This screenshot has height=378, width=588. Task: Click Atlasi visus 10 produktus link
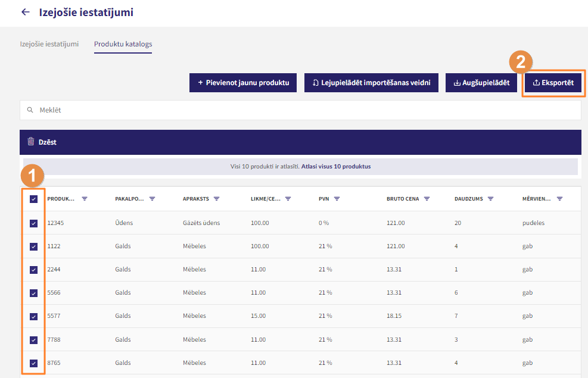(336, 166)
